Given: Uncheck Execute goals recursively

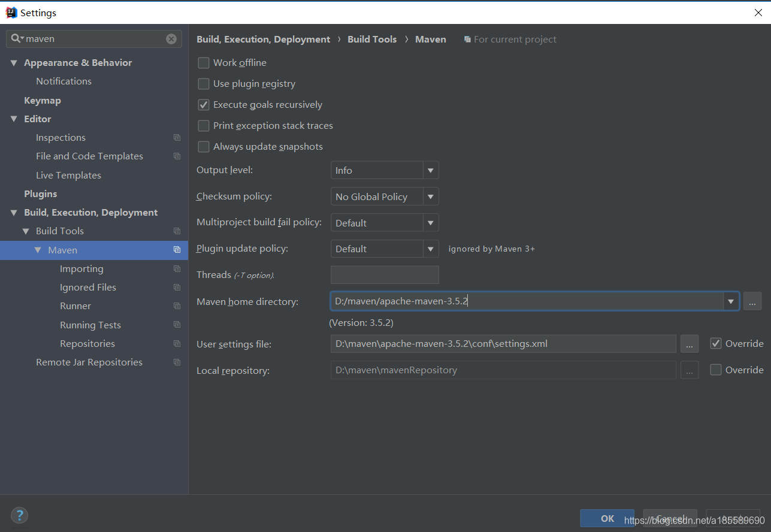Looking at the screenshot, I should tap(204, 105).
